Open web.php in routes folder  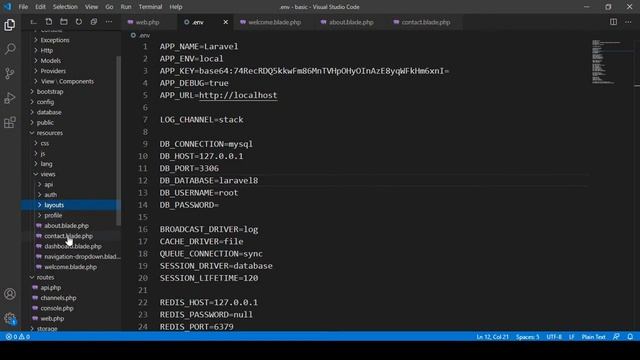pyautogui.click(x=52, y=318)
